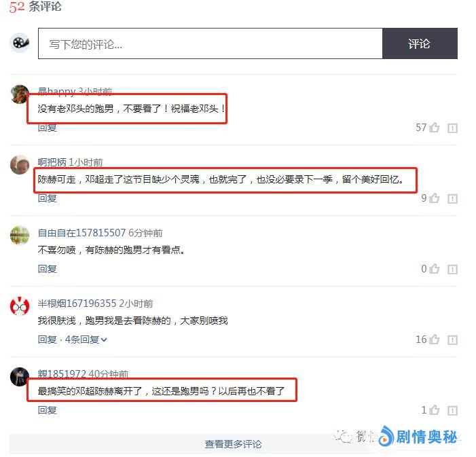This screenshot has width=476, height=457.
Task: Focus the 写下您的评论 input box
Action: pyautogui.click(x=210, y=43)
